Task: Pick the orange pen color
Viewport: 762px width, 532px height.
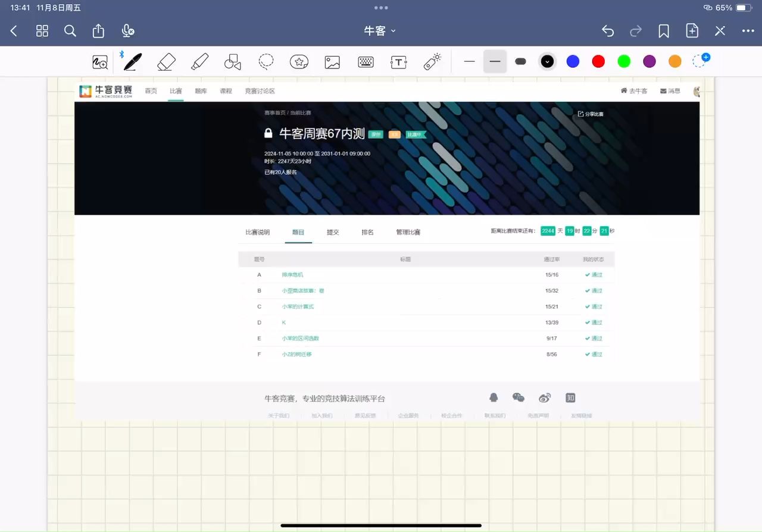Action: 674,61
